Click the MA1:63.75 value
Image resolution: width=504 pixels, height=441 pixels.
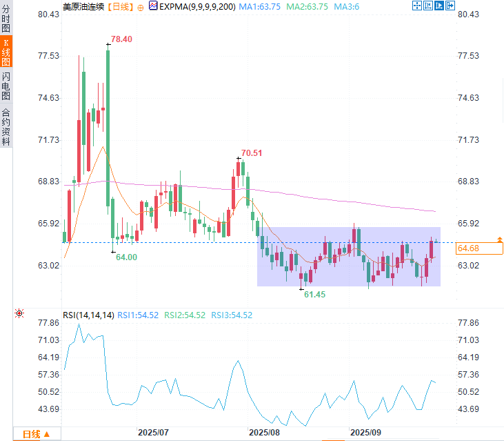click(x=260, y=7)
